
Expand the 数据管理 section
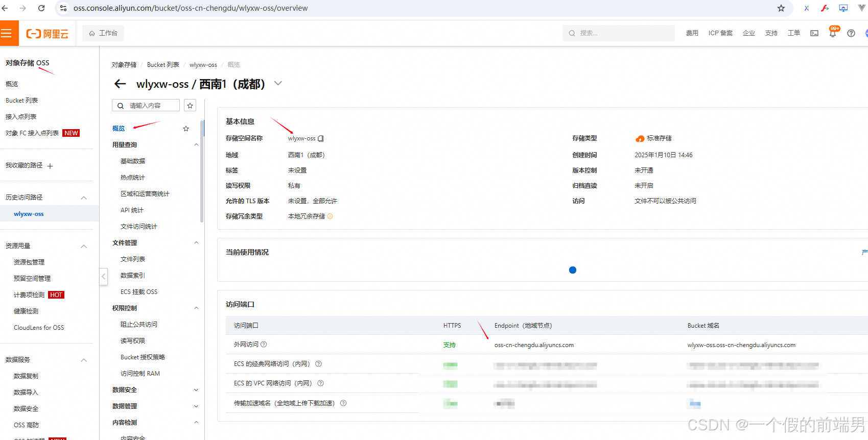pyautogui.click(x=196, y=406)
